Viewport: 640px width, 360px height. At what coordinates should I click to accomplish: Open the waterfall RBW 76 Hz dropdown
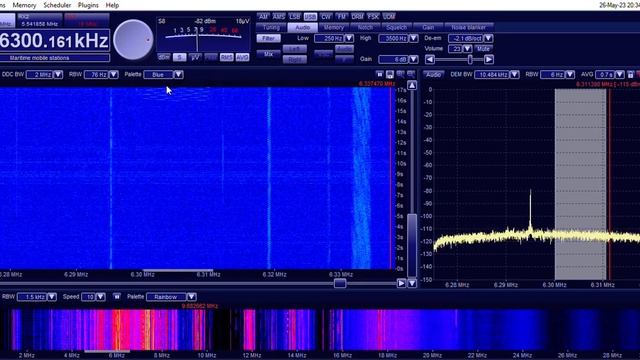(113, 75)
